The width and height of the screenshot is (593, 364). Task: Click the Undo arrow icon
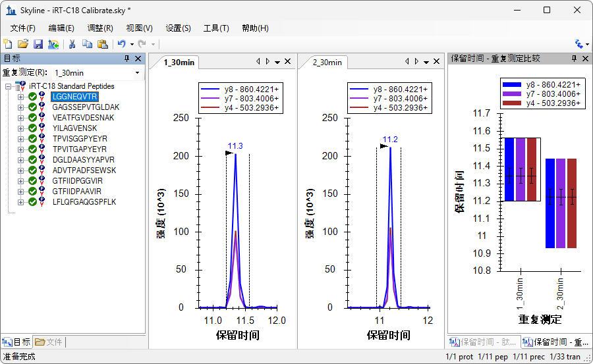[x=121, y=44]
